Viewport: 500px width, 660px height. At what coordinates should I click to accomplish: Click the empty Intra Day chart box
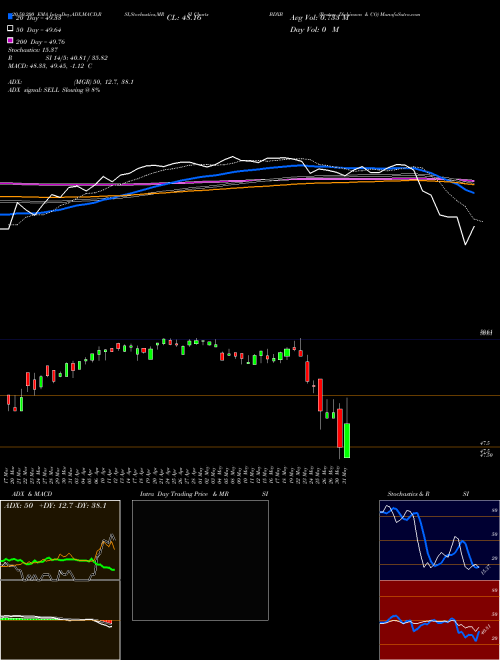tap(200, 560)
